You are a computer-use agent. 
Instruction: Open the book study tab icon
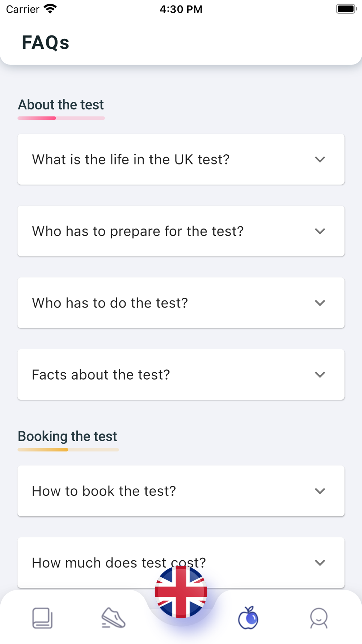[42, 618]
